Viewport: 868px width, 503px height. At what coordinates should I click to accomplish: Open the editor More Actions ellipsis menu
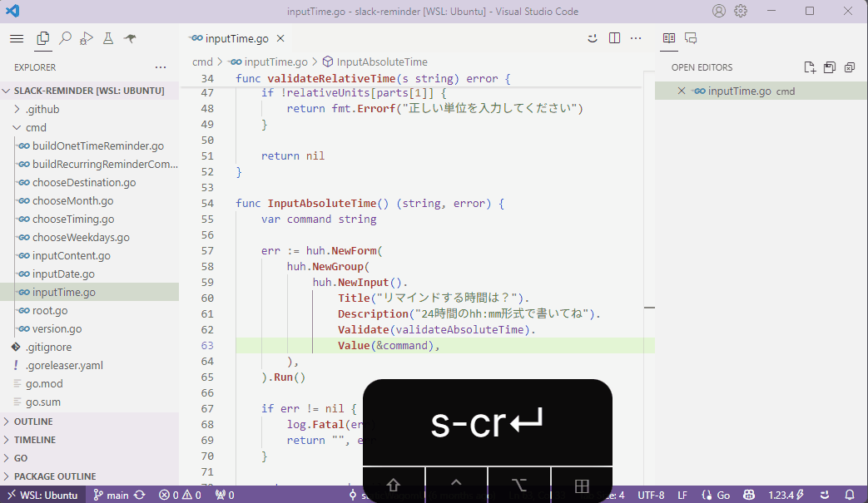pyautogui.click(x=636, y=38)
